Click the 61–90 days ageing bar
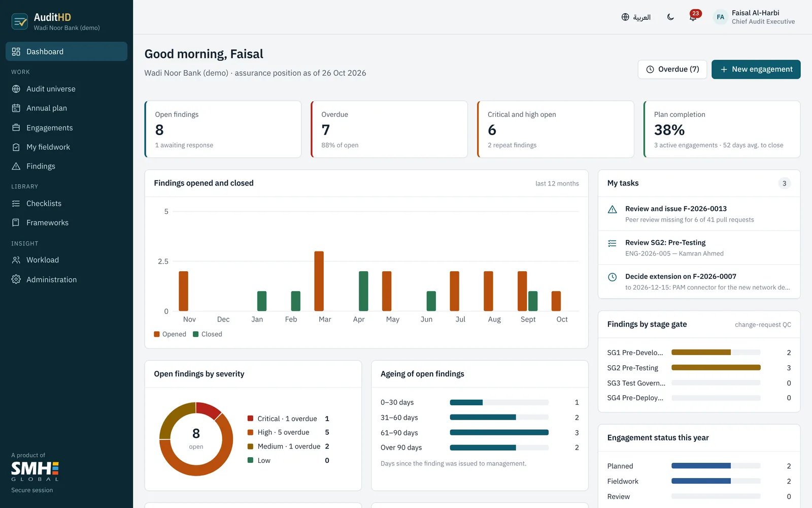The height and width of the screenshot is (508, 812). tap(499, 432)
